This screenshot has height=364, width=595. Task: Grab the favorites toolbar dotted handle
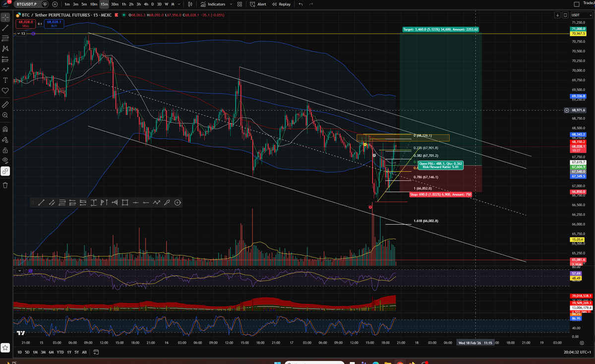pyautogui.click(x=32, y=202)
